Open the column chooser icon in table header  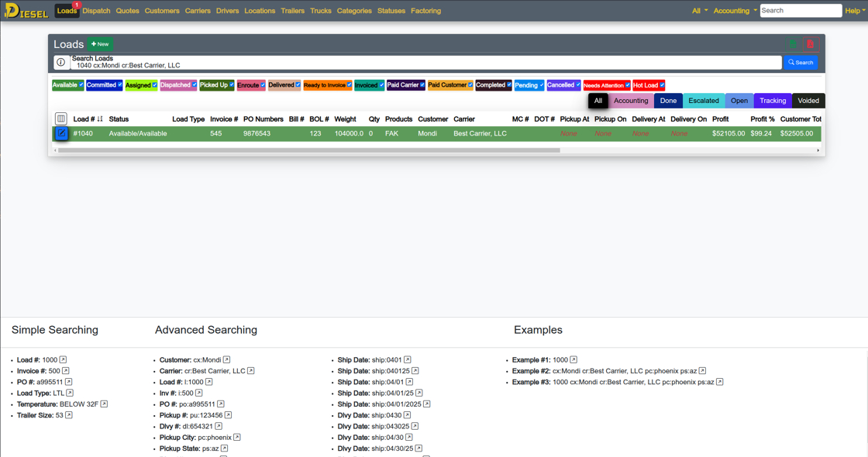click(x=61, y=119)
